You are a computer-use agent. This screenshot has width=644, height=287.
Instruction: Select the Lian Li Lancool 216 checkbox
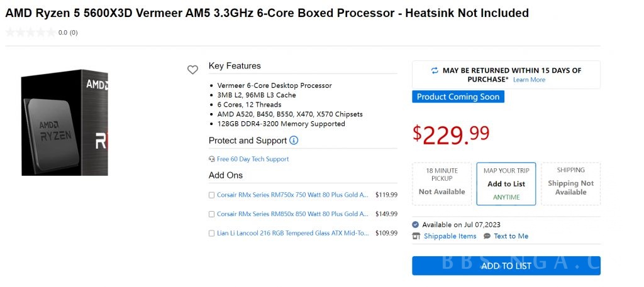point(212,234)
